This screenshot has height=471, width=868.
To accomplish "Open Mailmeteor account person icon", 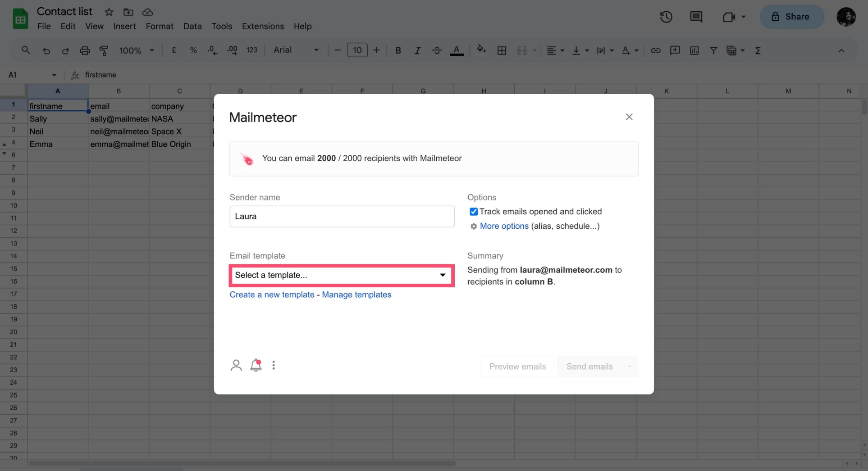I will coord(236,365).
